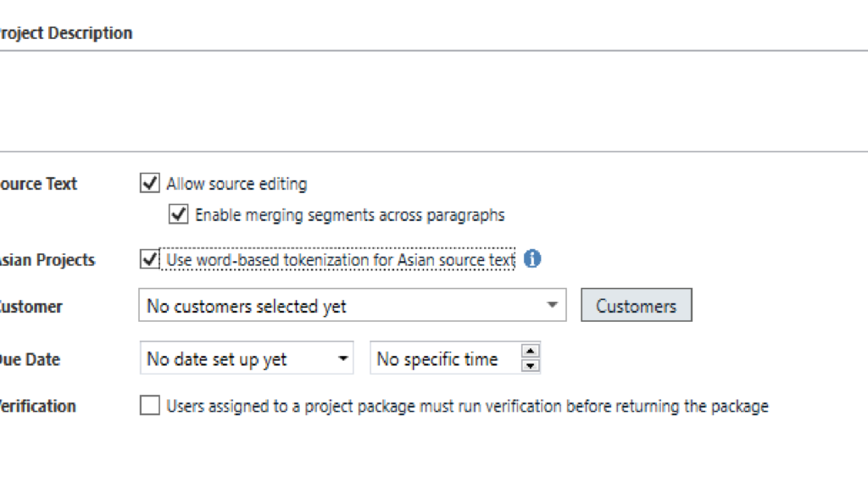The image size is (868, 488).
Task: Increase time with the up spinner arrow
Action: [531, 352]
